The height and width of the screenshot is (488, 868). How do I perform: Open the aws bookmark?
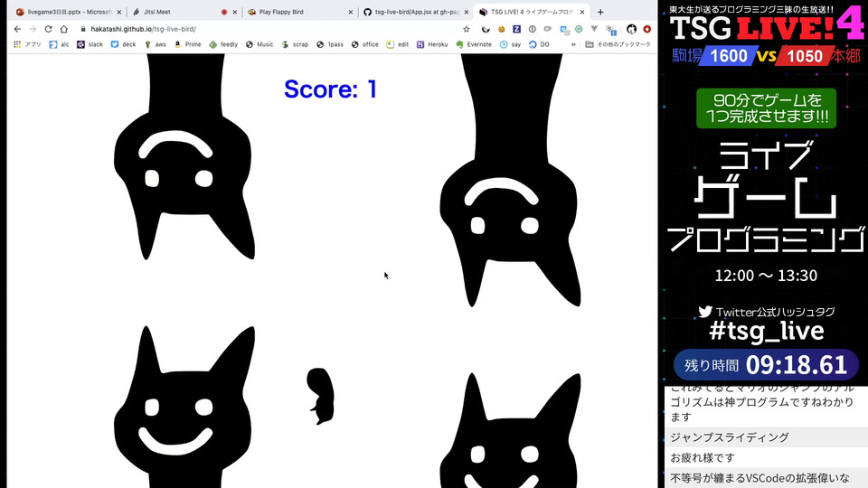(155, 44)
